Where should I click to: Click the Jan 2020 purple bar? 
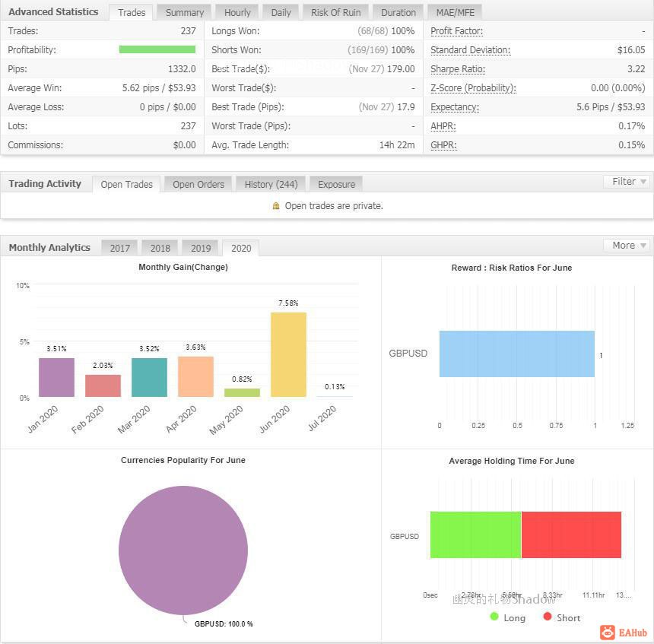tap(57, 377)
